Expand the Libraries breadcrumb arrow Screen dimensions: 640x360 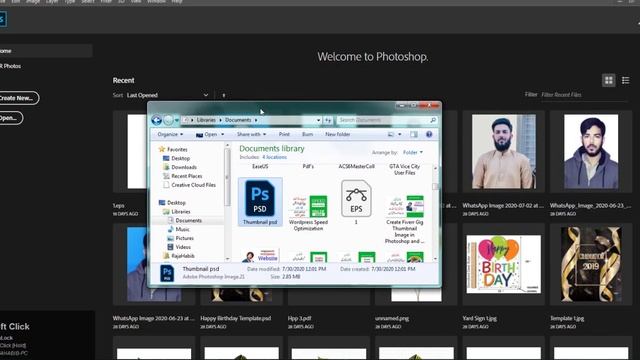220,120
